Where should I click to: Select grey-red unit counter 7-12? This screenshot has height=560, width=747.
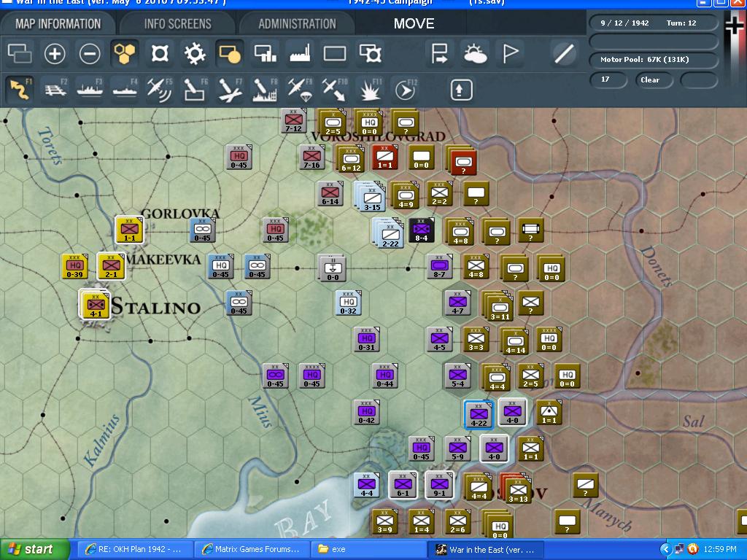click(293, 120)
